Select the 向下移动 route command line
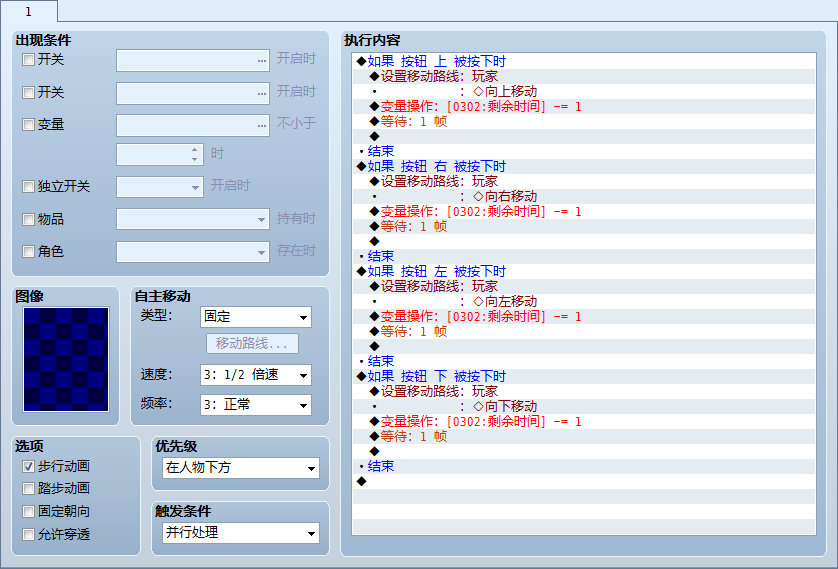Viewport: 838px width, 569px height. pos(584,406)
